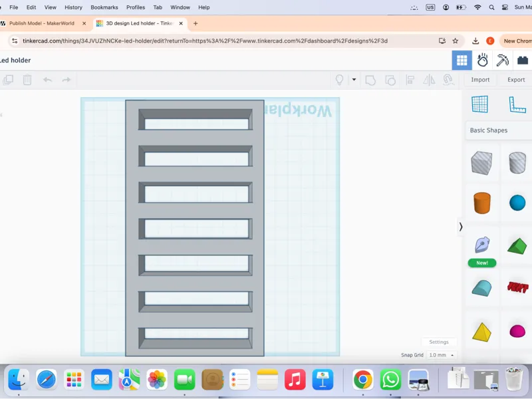Click the Workplane tool icon
This screenshot has height=399, width=532.
pyautogui.click(x=479, y=104)
